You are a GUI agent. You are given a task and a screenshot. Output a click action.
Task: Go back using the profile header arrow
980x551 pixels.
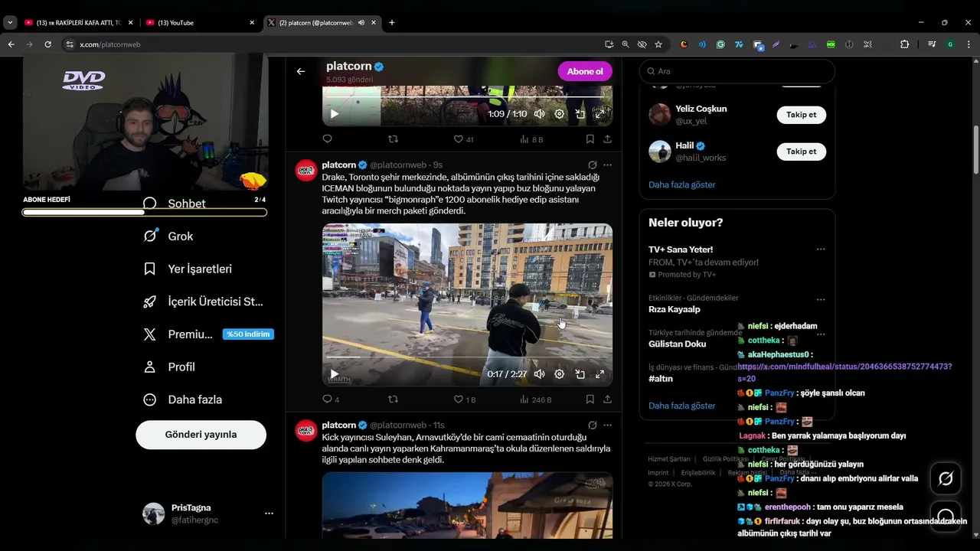click(x=301, y=71)
